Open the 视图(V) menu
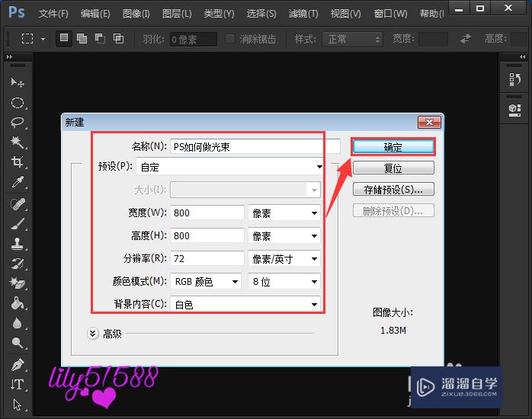This screenshot has height=419, width=532. 346,14
